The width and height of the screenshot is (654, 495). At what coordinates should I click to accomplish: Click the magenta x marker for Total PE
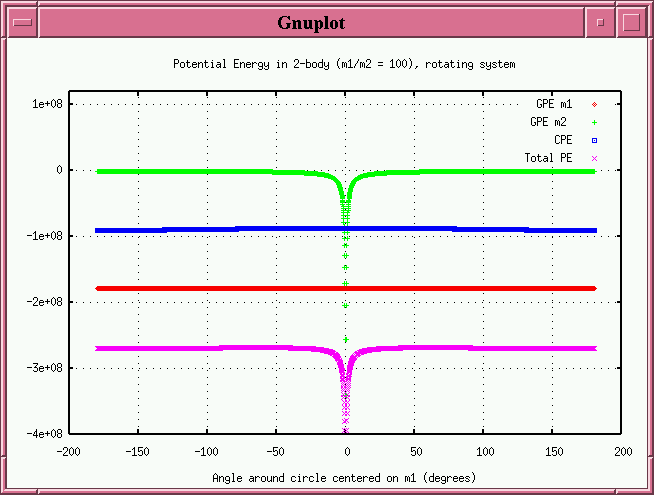594,158
